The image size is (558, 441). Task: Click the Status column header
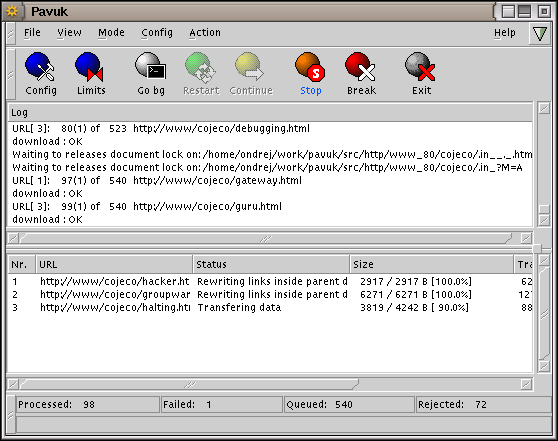click(271, 264)
